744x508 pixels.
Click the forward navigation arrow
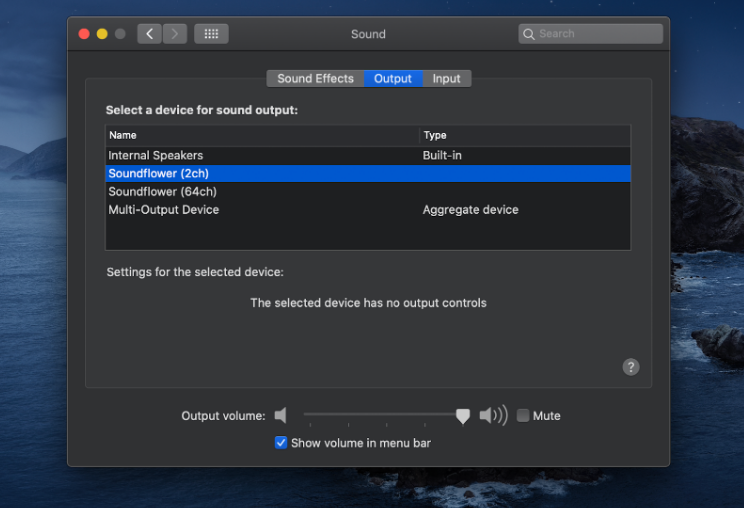(175, 34)
